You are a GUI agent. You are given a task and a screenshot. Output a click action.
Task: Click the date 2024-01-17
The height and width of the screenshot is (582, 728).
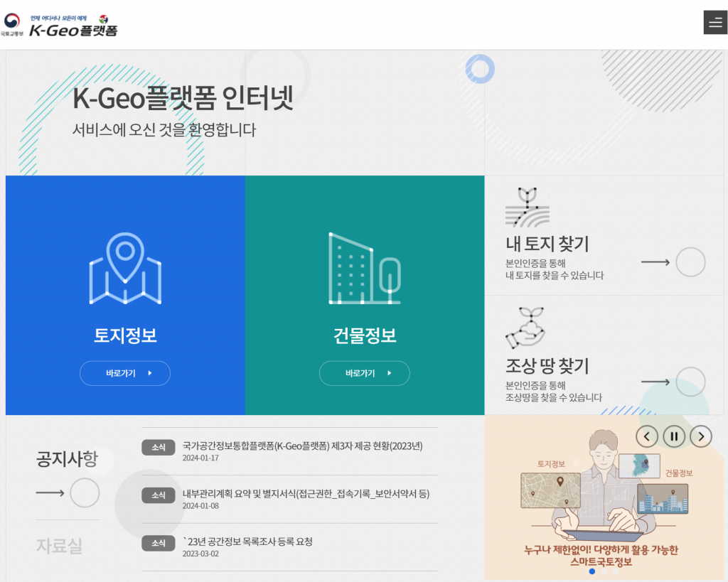(x=200, y=458)
